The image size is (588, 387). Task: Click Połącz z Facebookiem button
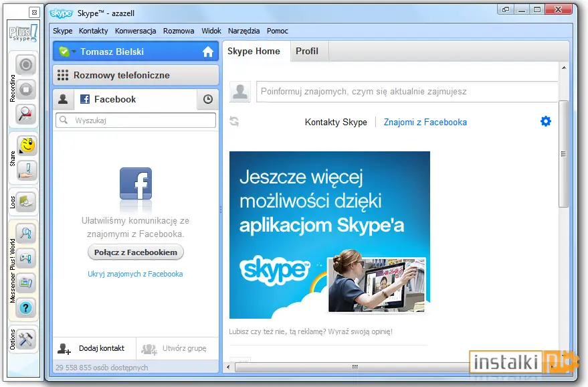pos(136,252)
